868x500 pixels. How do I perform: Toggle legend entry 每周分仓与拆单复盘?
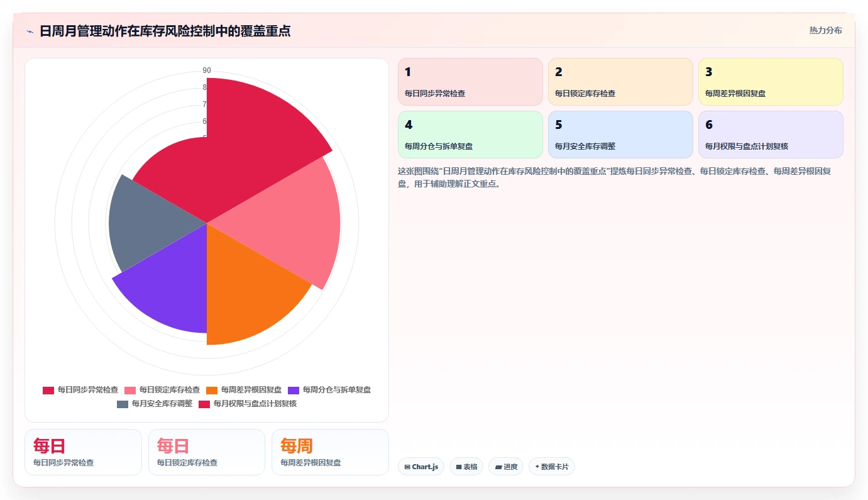coord(329,390)
